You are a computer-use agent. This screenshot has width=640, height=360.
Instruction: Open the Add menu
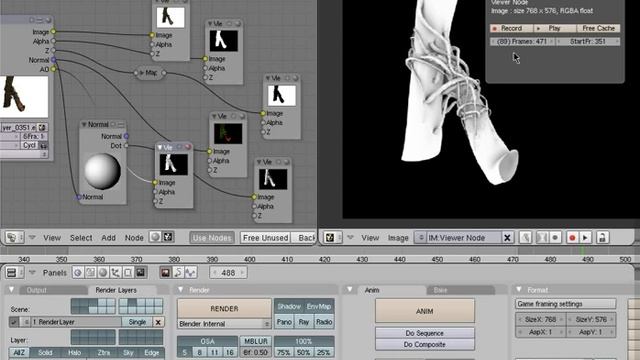tap(109, 238)
